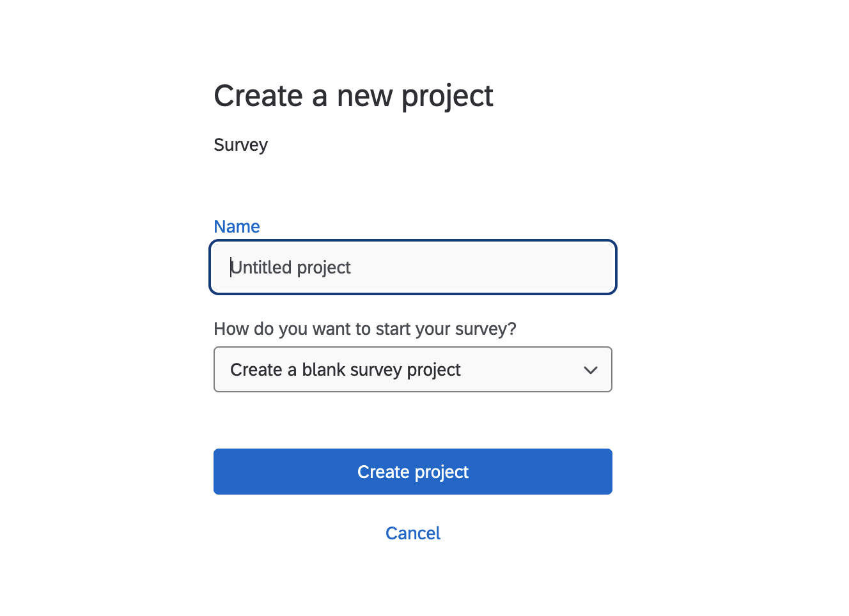Image resolution: width=849 pixels, height=616 pixels.
Task: Focus the Name text input field
Action: click(413, 267)
